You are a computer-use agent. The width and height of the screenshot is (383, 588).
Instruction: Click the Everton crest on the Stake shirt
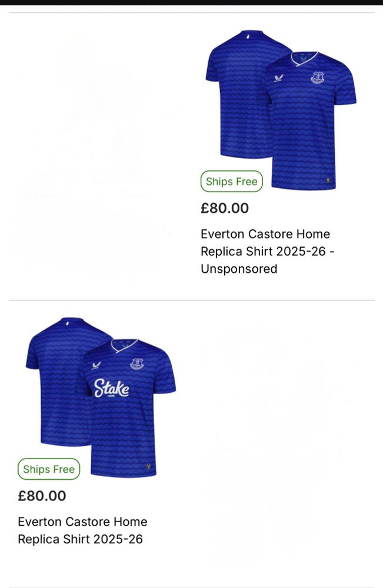click(136, 364)
